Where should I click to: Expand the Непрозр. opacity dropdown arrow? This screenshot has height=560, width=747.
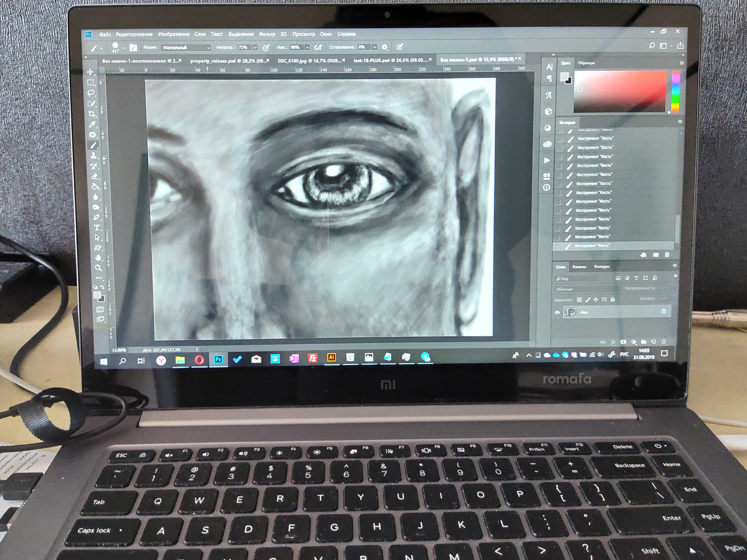[x=256, y=47]
